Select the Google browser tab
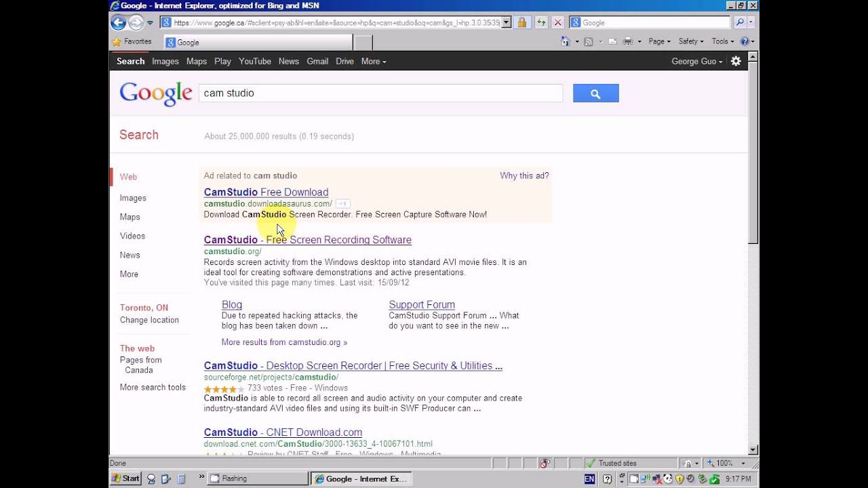This screenshot has height=488, width=868. [258, 42]
